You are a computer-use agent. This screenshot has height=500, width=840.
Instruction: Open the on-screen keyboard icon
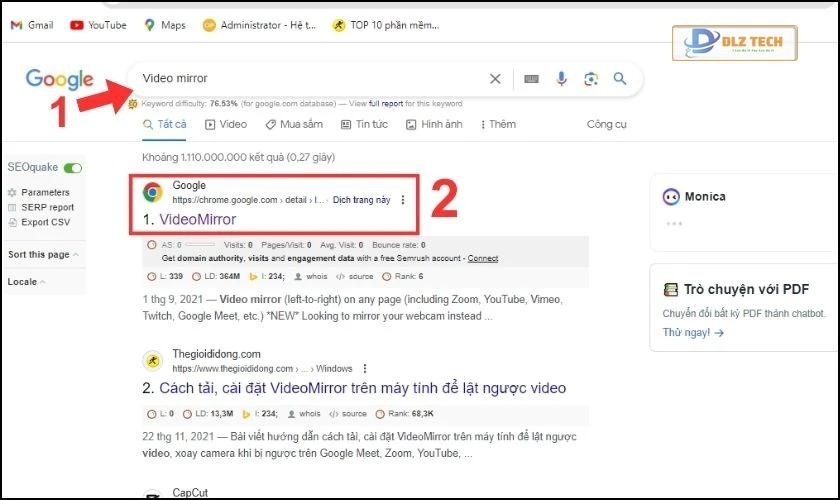(x=531, y=79)
